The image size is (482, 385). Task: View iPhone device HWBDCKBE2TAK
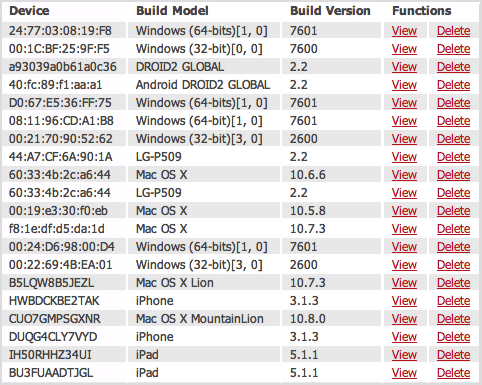coord(404,301)
